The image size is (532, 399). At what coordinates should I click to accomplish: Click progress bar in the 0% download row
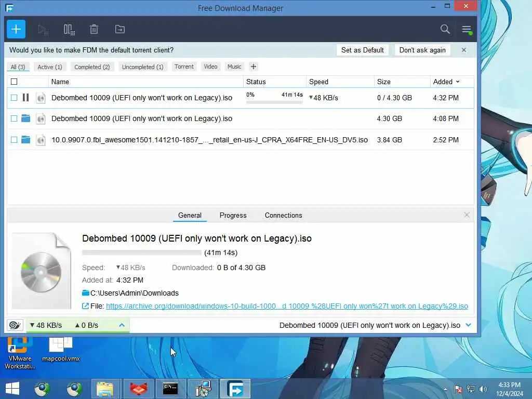pyautogui.click(x=274, y=102)
